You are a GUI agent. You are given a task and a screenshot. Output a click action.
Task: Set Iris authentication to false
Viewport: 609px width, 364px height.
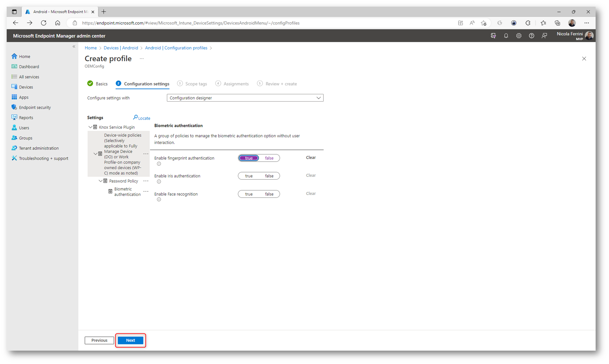tap(269, 176)
